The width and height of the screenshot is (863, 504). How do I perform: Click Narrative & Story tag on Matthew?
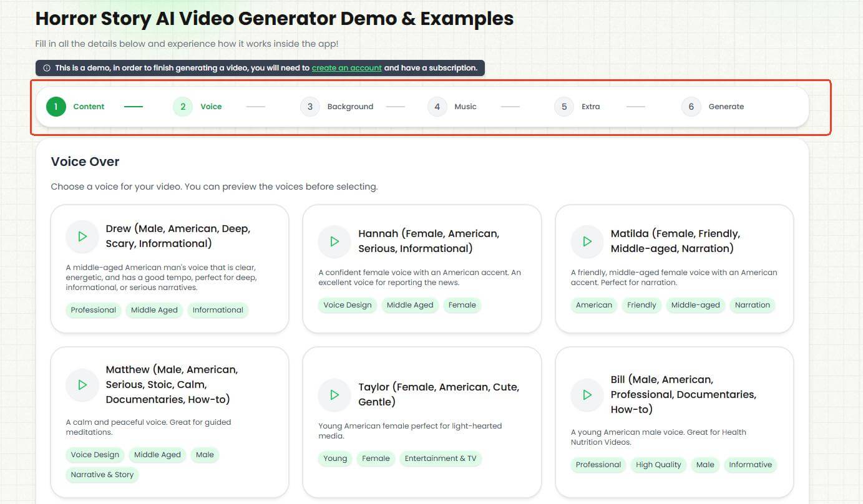[102, 475]
